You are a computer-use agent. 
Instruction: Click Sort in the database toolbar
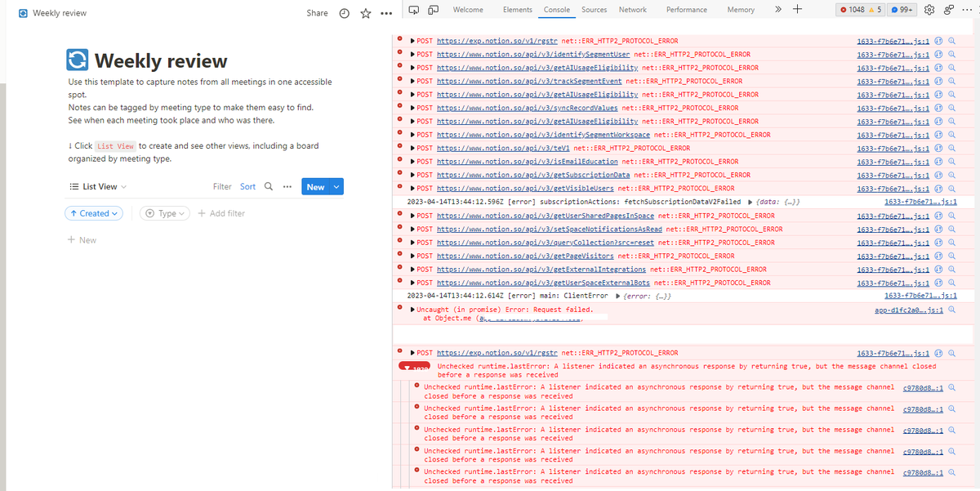(247, 186)
